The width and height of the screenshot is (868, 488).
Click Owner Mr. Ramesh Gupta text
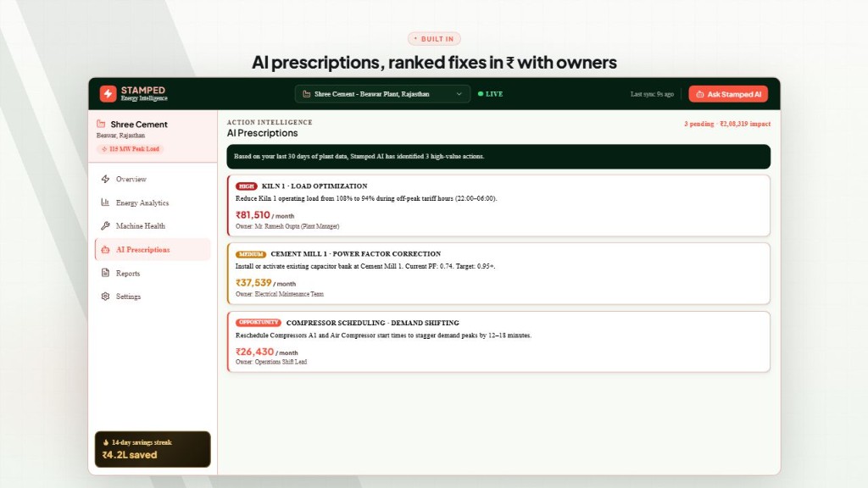(x=287, y=226)
